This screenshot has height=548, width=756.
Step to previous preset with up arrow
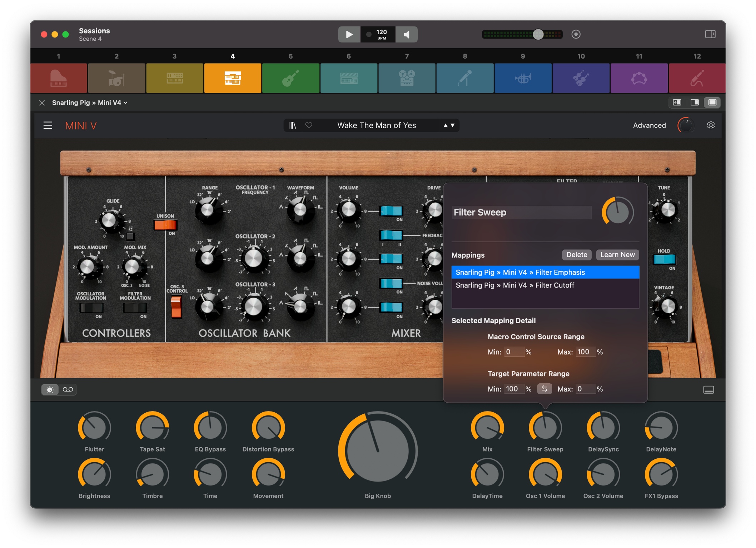[445, 125]
